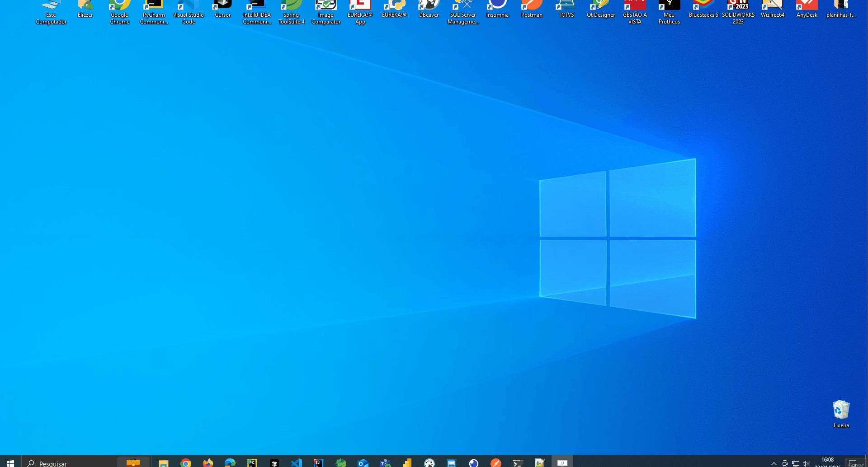Open PyCharm from the taskbar

tap(252, 462)
